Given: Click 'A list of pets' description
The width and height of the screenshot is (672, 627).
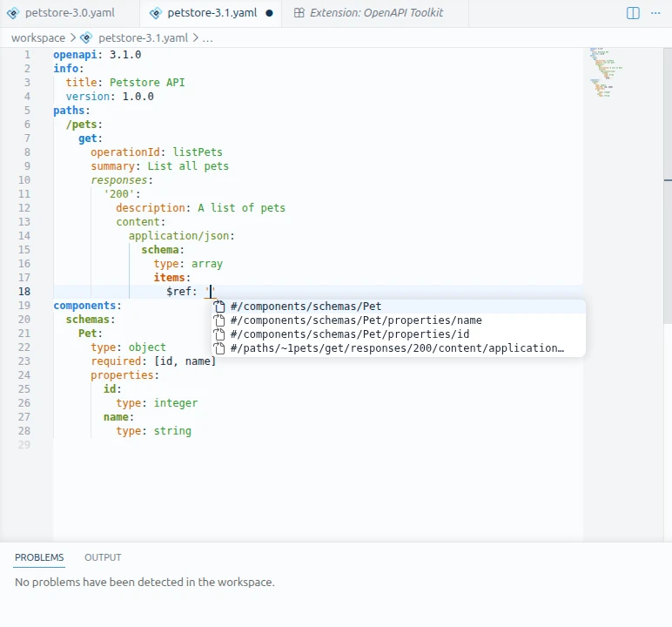Looking at the screenshot, I should [241, 207].
